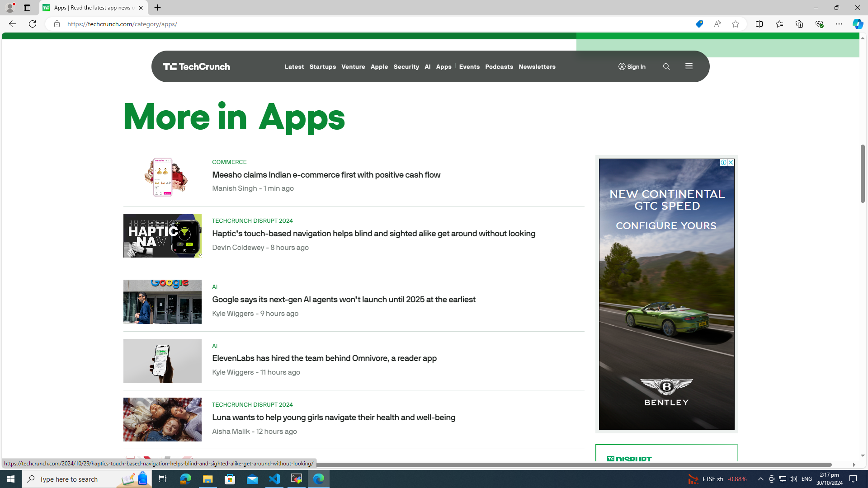The width and height of the screenshot is (868, 488).
Task: Select AI in navigation bar
Action: 428,66
